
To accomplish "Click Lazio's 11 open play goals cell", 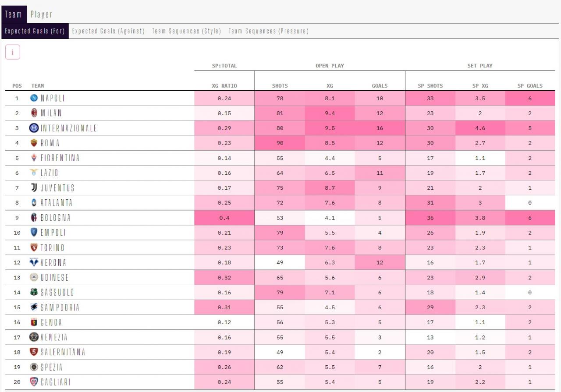I will 380,173.
